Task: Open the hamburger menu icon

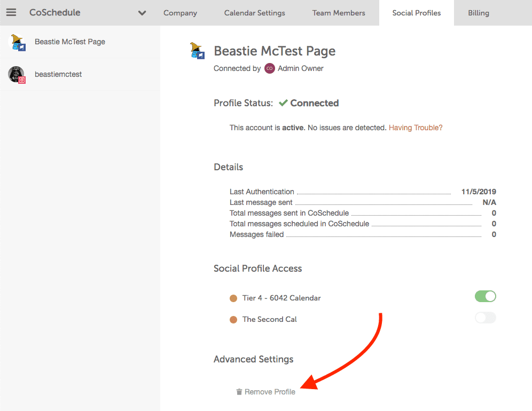Action: [x=11, y=13]
